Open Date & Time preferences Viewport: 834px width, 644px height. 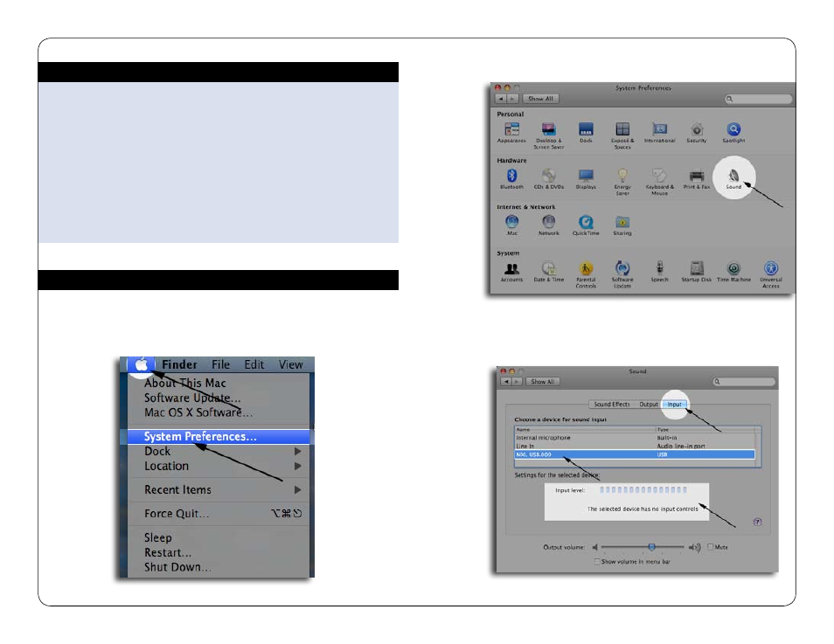point(548,271)
